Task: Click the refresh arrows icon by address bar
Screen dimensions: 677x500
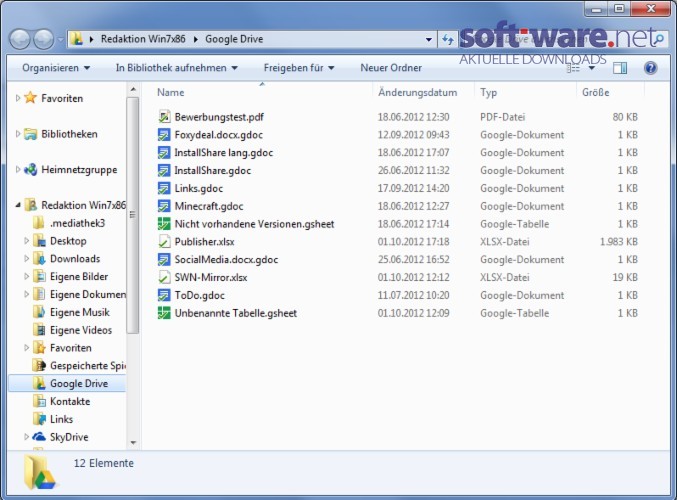Action: click(448, 40)
